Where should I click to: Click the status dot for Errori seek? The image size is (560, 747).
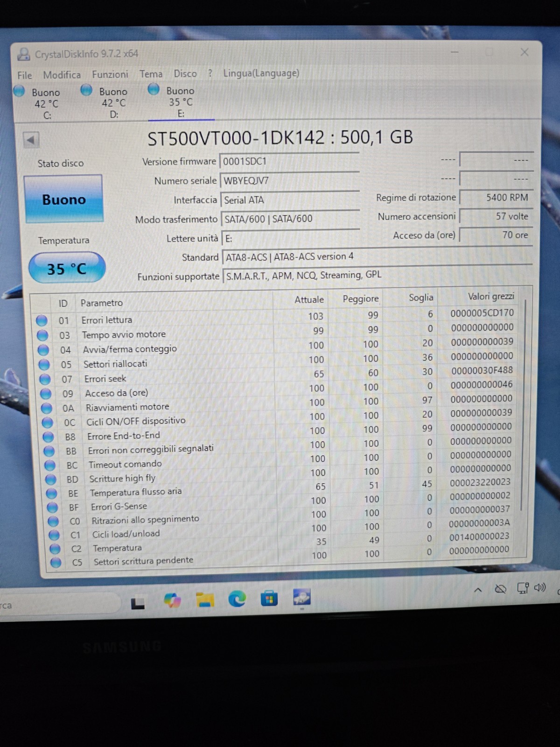(45, 379)
